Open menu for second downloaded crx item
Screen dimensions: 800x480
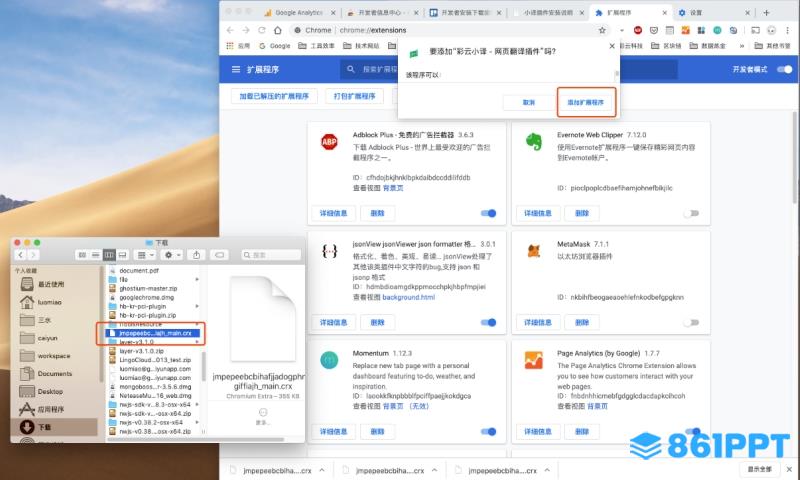point(434,470)
